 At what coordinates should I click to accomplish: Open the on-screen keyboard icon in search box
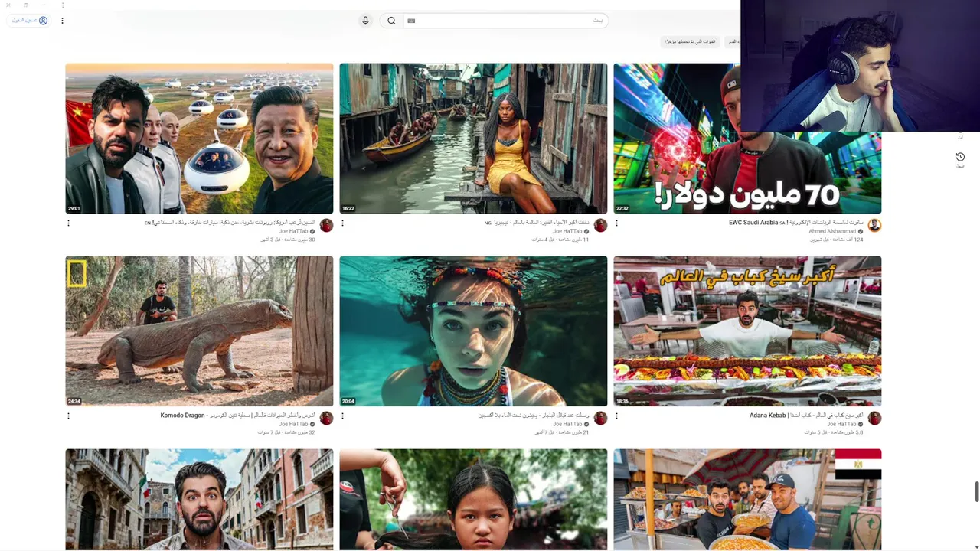411,21
